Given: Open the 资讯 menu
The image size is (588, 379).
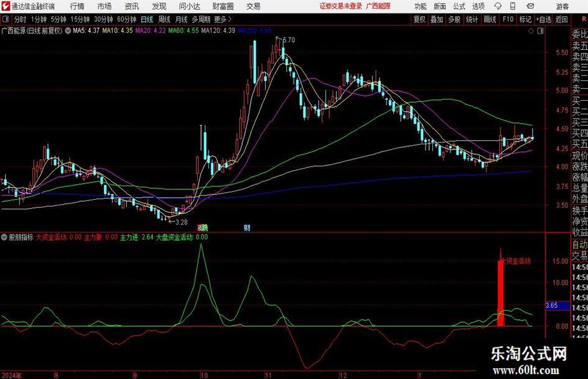Looking at the screenshot, I should point(132,6).
